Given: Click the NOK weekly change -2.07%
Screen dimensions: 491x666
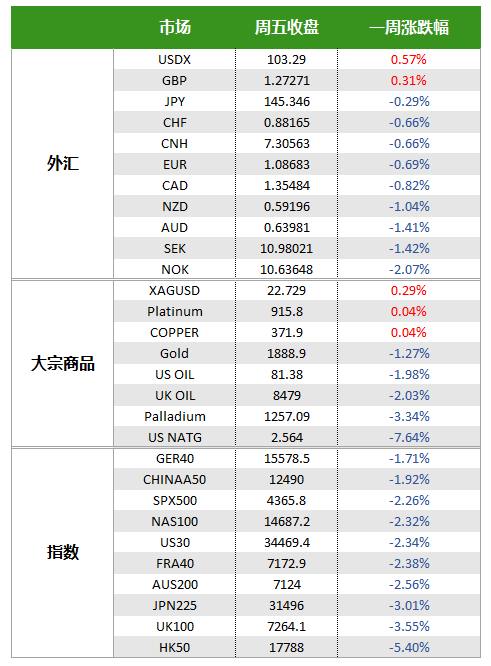Looking at the screenshot, I should [x=409, y=269].
